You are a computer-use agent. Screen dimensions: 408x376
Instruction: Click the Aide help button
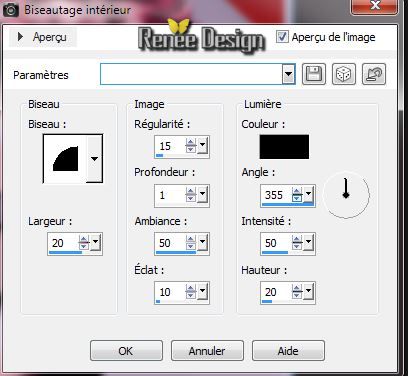288,351
